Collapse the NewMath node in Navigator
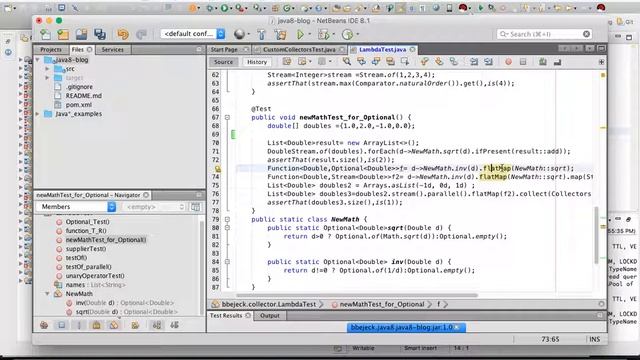This screenshot has height=360, width=640. pyautogui.click(x=47, y=293)
